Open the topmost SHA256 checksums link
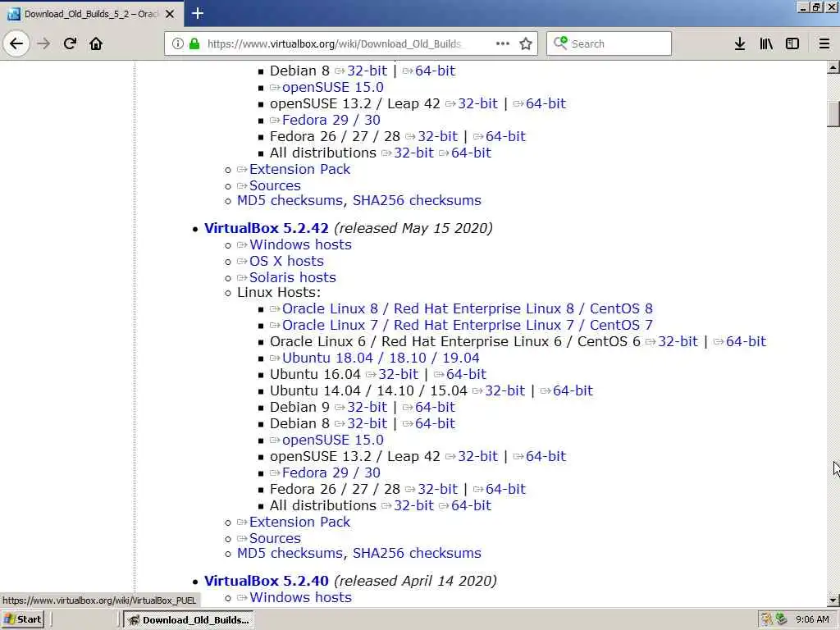The width and height of the screenshot is (840, 630). point(417,200)
